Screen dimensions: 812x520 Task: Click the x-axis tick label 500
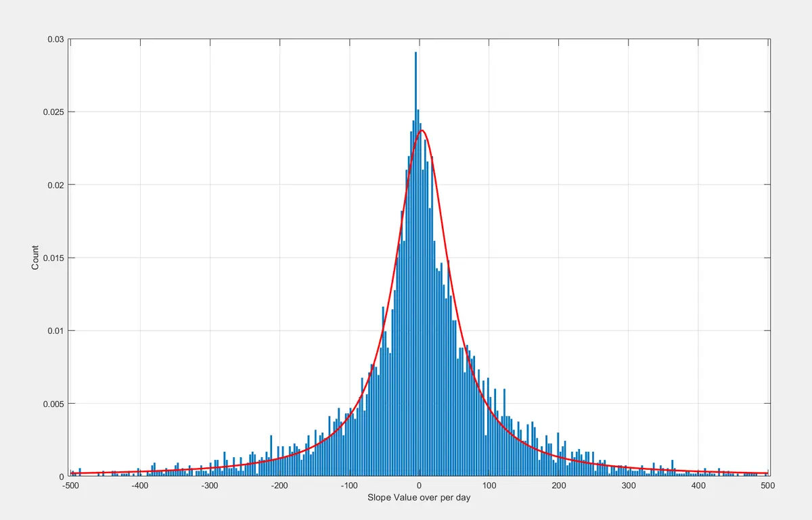767,486
